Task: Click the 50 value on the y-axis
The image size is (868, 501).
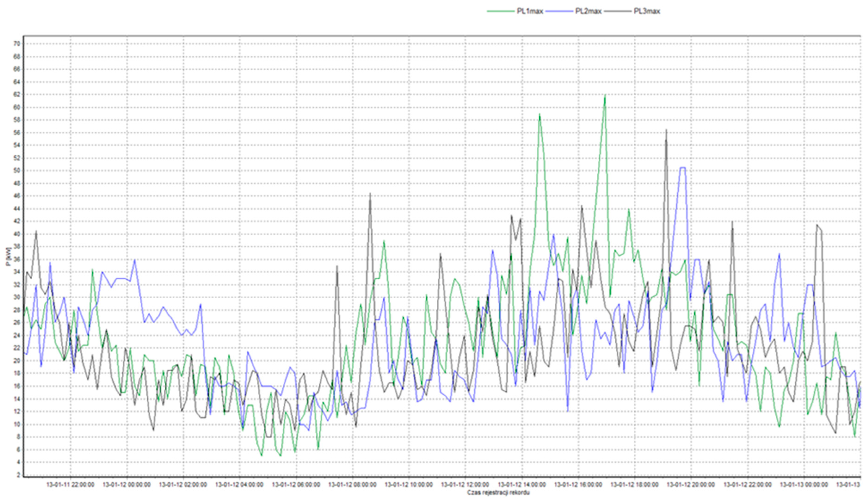Action: [x=17, y=171]
